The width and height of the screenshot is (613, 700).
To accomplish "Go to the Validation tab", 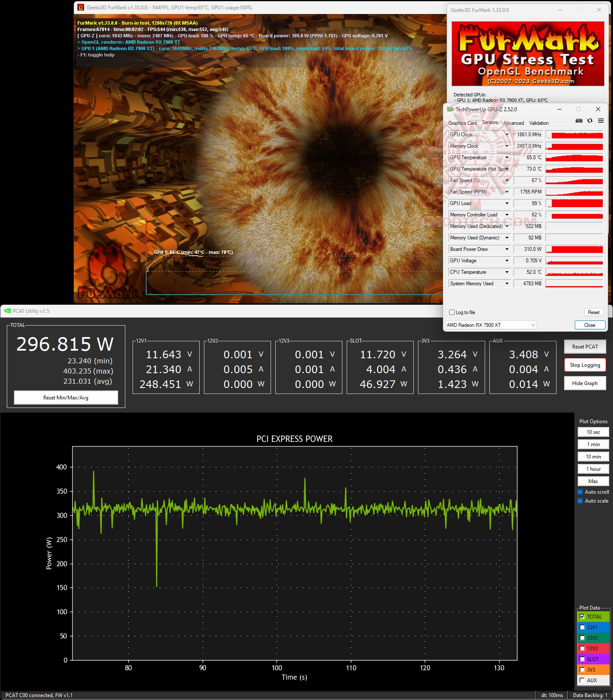I will coord(539,123).
